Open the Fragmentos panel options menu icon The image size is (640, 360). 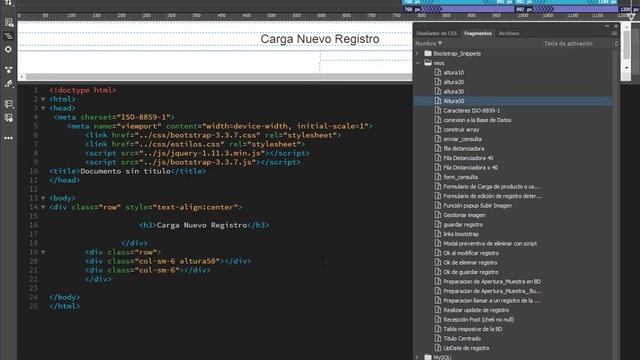614,33
